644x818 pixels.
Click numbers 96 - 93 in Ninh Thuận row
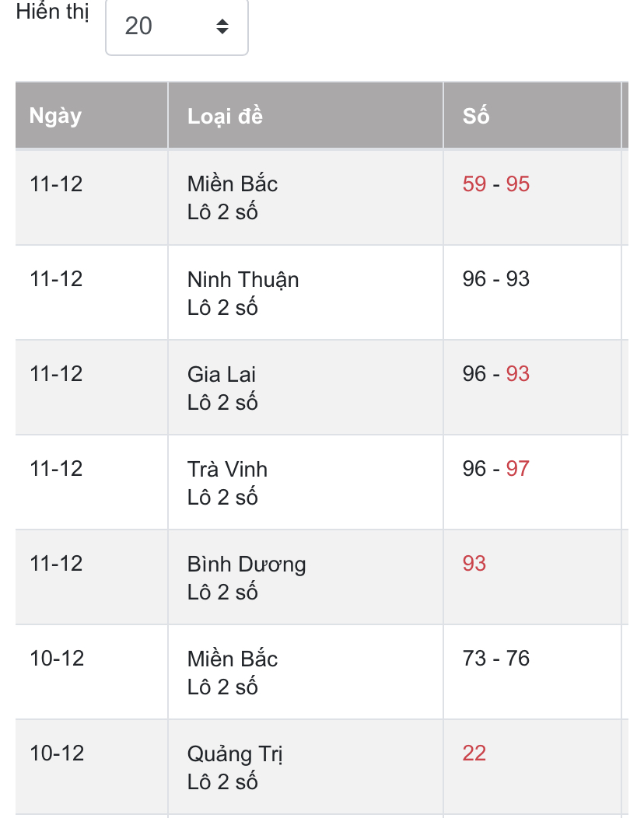coord(495,279)
